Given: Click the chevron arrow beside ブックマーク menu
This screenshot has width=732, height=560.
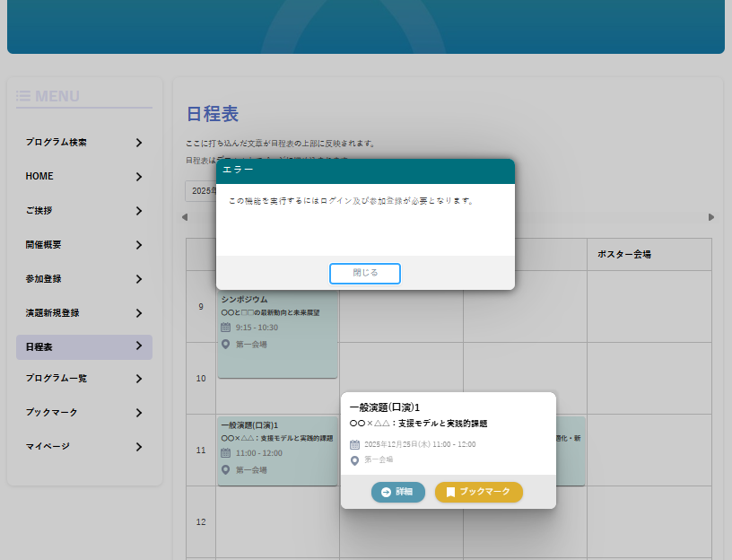Looking at the screenshot, I should (x=138, y=413).
